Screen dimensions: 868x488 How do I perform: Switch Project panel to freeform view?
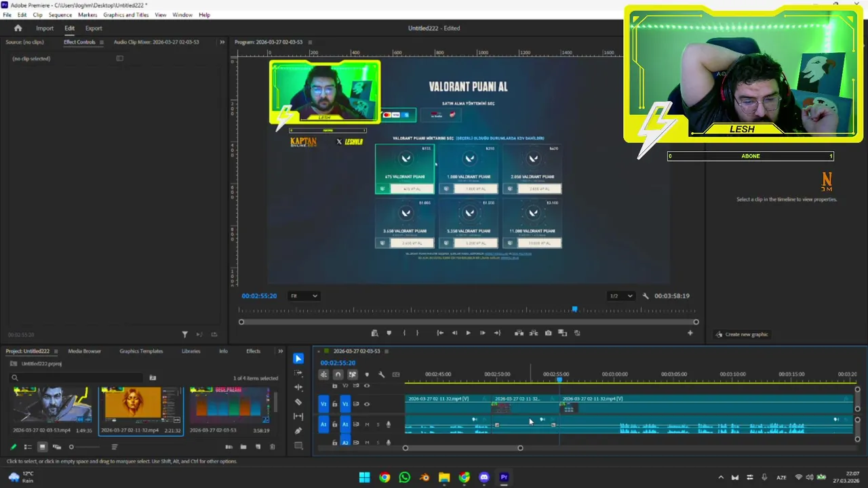(x=57, y=447)
